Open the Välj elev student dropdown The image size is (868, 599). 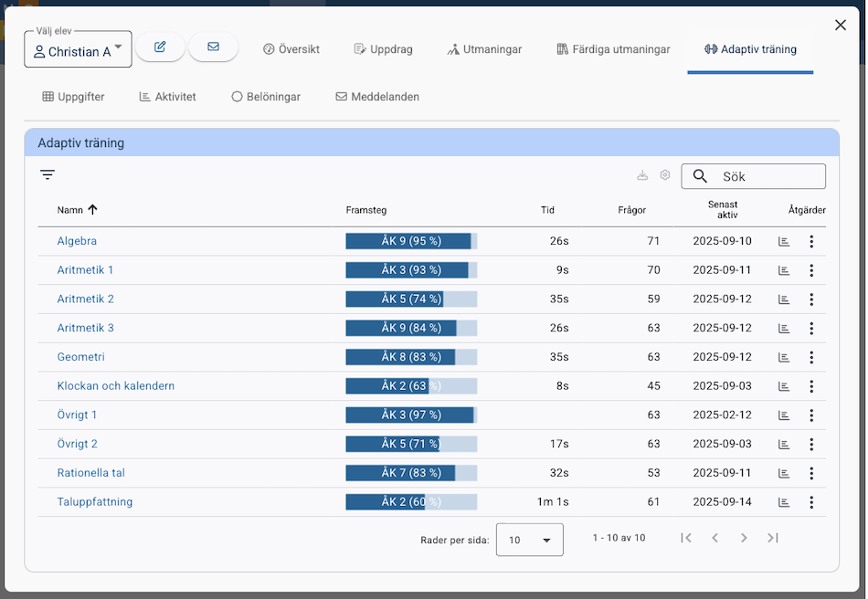pos(78,51)
